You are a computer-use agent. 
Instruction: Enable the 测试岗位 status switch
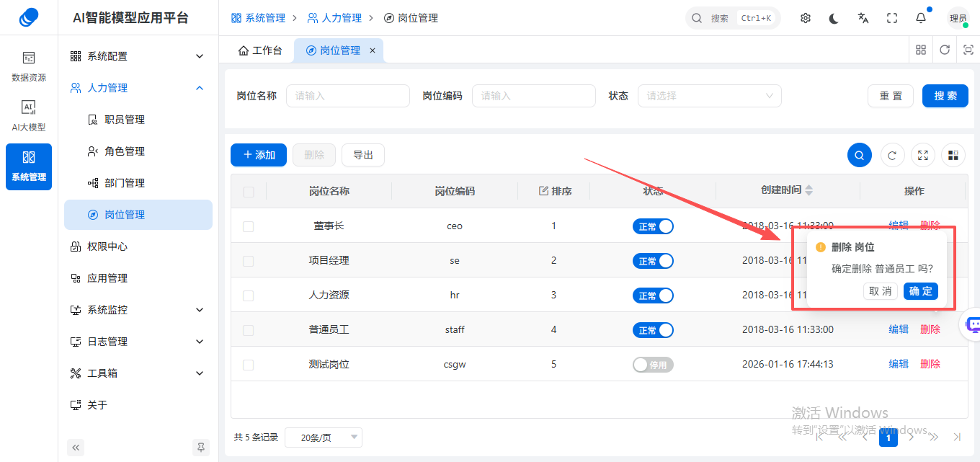point(653,365)
